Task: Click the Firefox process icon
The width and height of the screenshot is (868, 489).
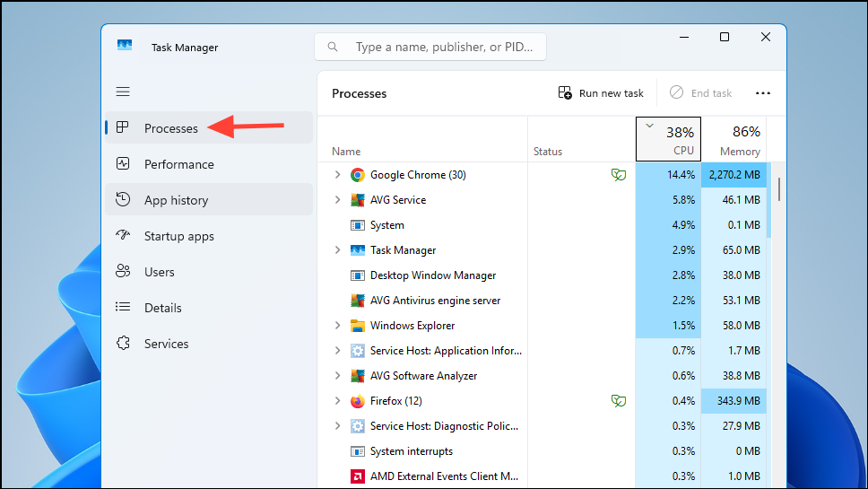Action: pyautogui.click(x=358, y=401)
